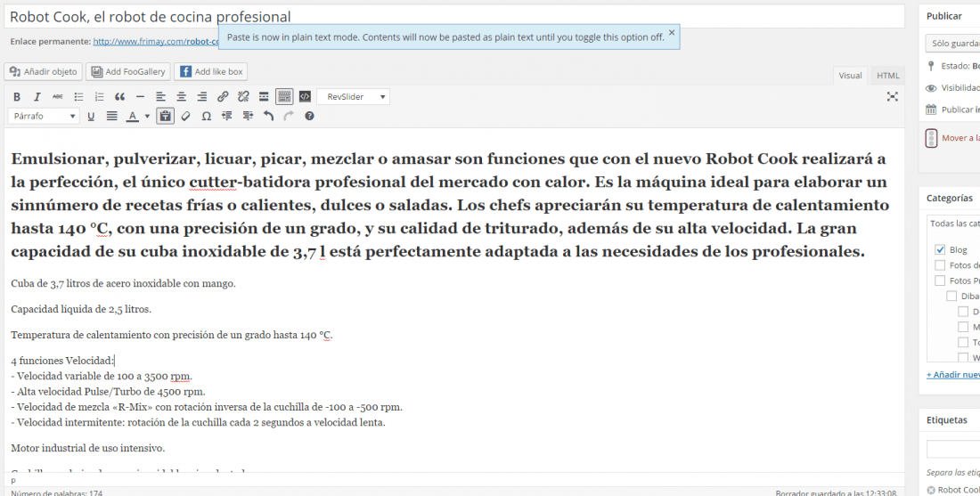980x496 pixels.
Task: Click the Categorías panel header
Action: click(x=950, y=198)
